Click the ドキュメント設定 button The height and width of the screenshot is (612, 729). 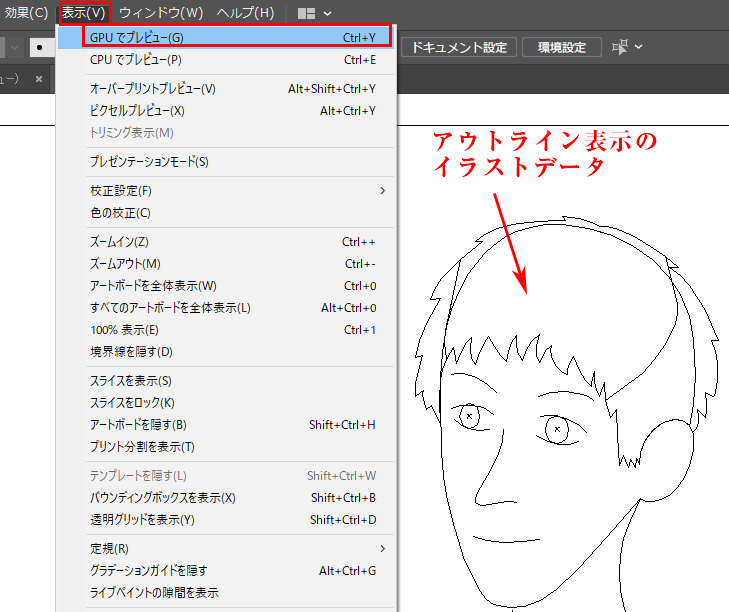coord(459,47)
